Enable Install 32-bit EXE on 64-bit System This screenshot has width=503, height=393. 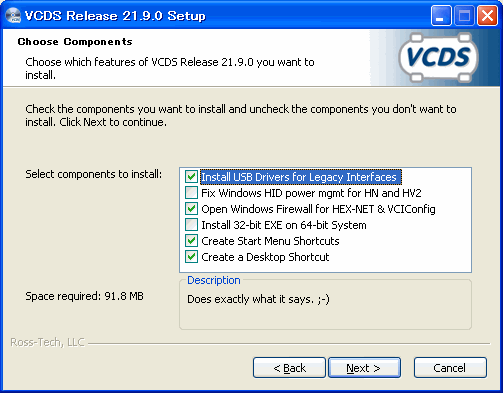(x=191, y=225)
